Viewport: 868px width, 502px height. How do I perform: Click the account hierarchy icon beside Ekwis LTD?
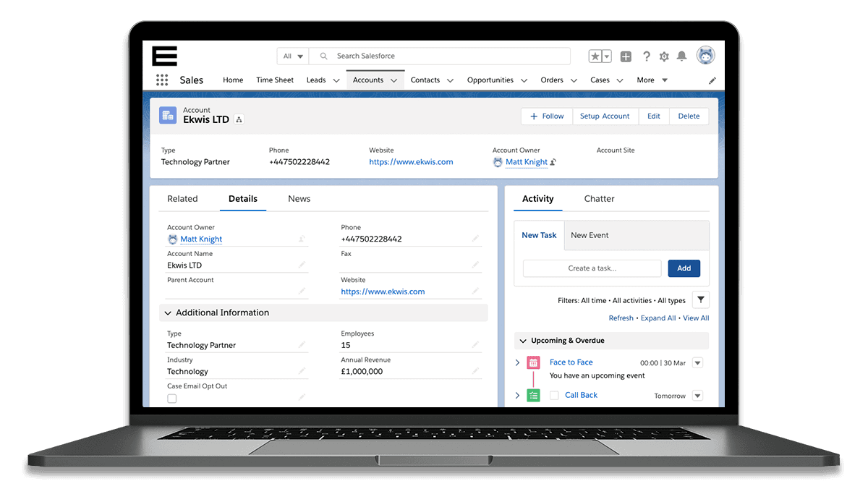click(x=239, y=119)
